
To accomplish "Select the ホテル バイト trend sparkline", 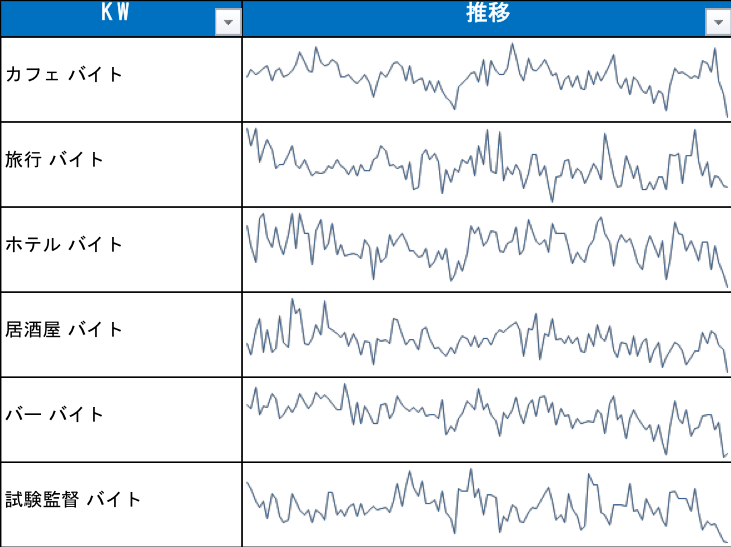I will coord(486,249).
